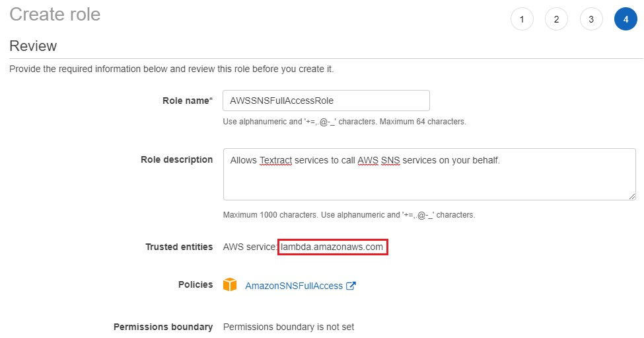Click the Policies label
This screenshot has width=644, height=338.
coord(196,284)
